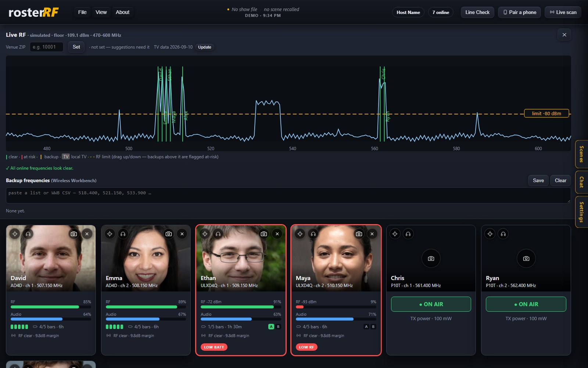Click the headphones icon on David's card
Image resolution: width=588 pixels, height=368 pixels.
tap(28, 234)
